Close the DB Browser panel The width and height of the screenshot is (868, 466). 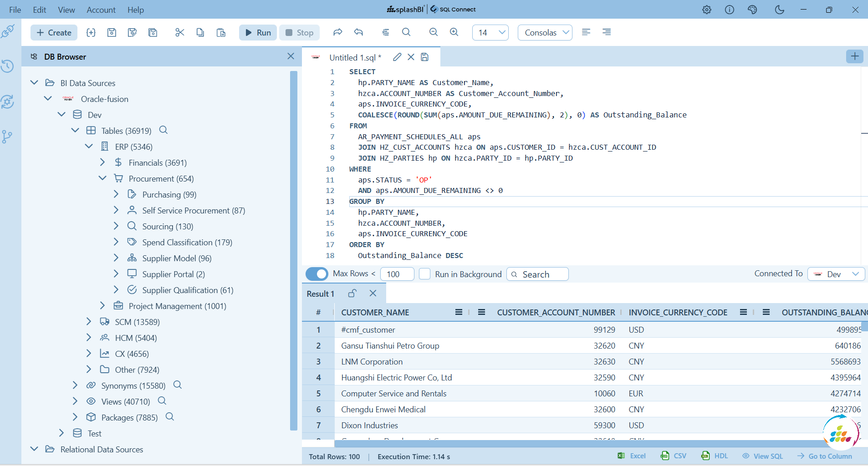point(291,56)
